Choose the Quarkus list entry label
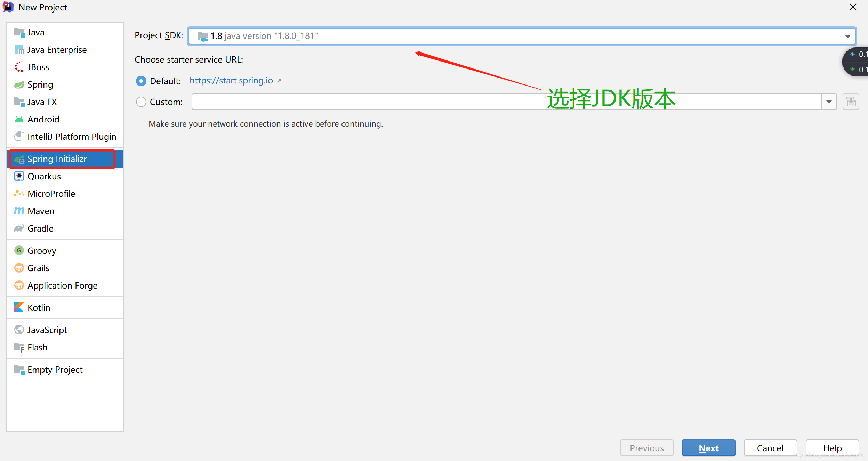Viewport: 868px width, 461px height. pos(44,176)
